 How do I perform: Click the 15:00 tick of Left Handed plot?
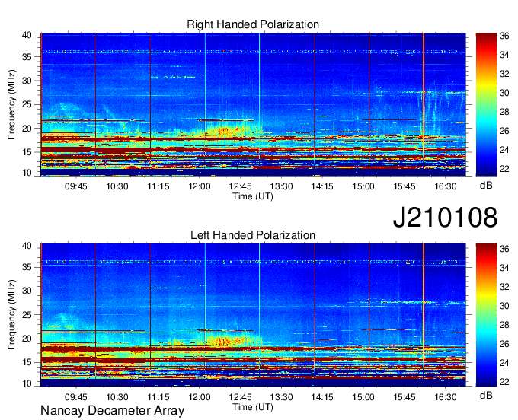click(363, 396)
